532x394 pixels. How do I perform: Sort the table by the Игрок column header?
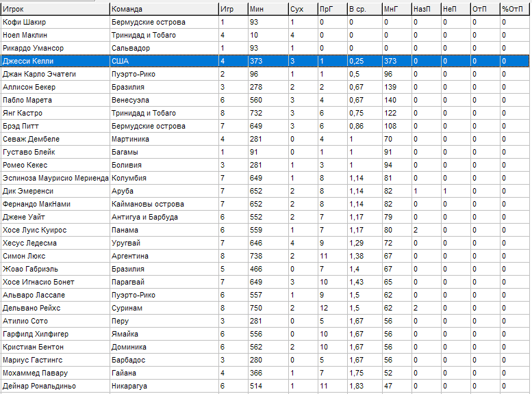tap(55, 9)
